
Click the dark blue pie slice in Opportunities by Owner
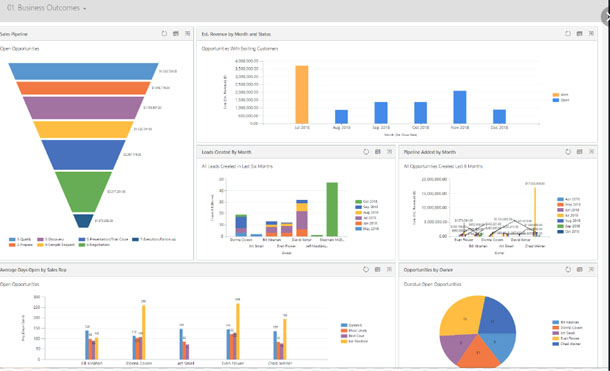497,317
